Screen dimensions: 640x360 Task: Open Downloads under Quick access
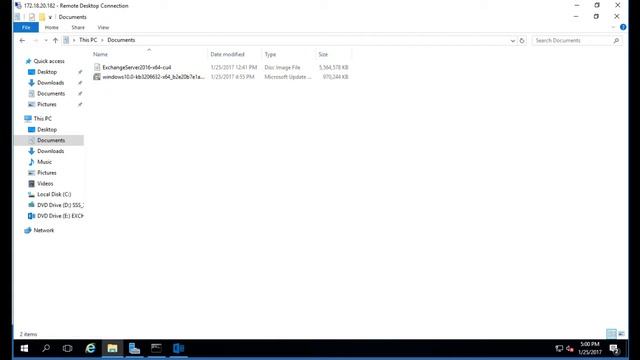coord(50,83)
